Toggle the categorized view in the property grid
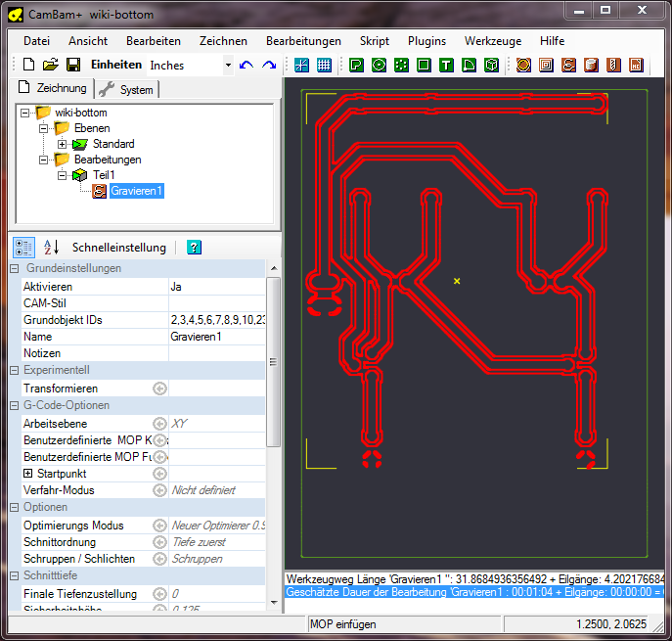This screenshot has height=641, width=672. click(x=25, y=248)
